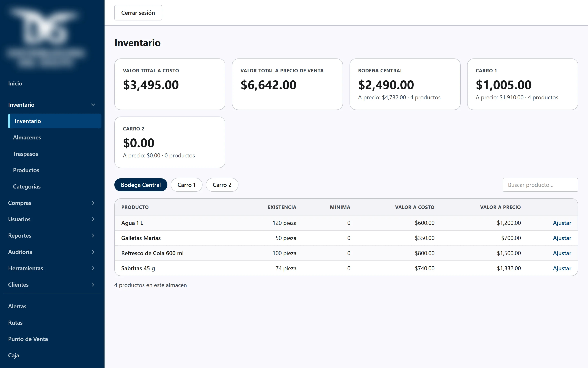Image resolution: width=588 pixels, height=368 pixels.
Task: Open Punto de Venta in sidebar
Action: (x=28, y=339)
